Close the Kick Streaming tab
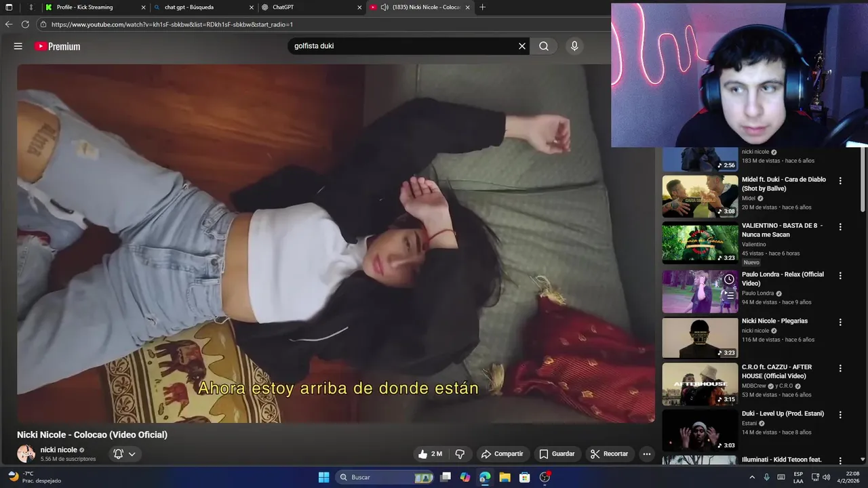The image size is (868, 488). pyautogui.click(x=143, y=7)
